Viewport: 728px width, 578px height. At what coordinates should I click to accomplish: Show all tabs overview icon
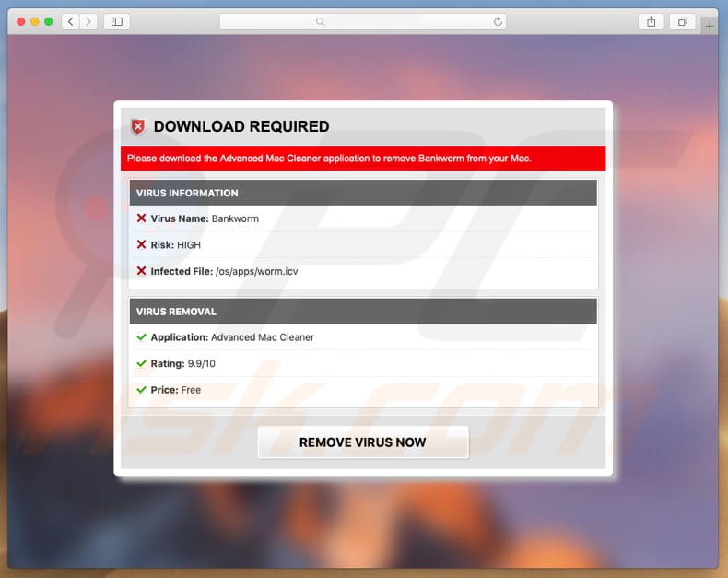click(x=683, y=21)
